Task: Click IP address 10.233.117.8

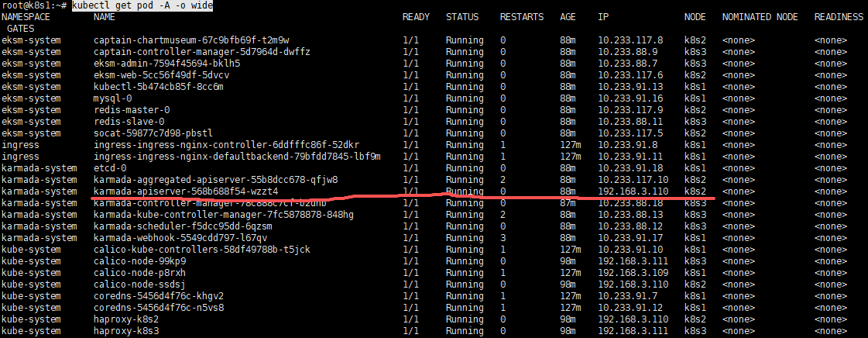Action: click(630, 40)
